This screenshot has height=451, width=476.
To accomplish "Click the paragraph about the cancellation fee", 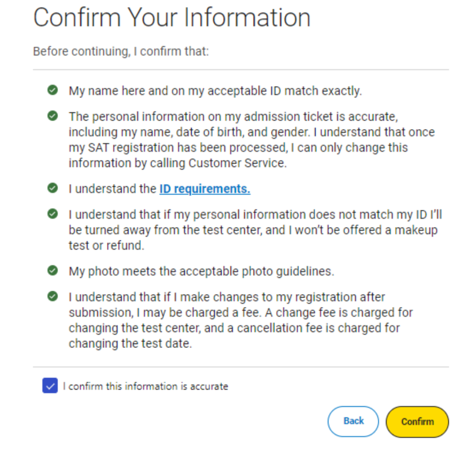I will [x=241, y=320].
